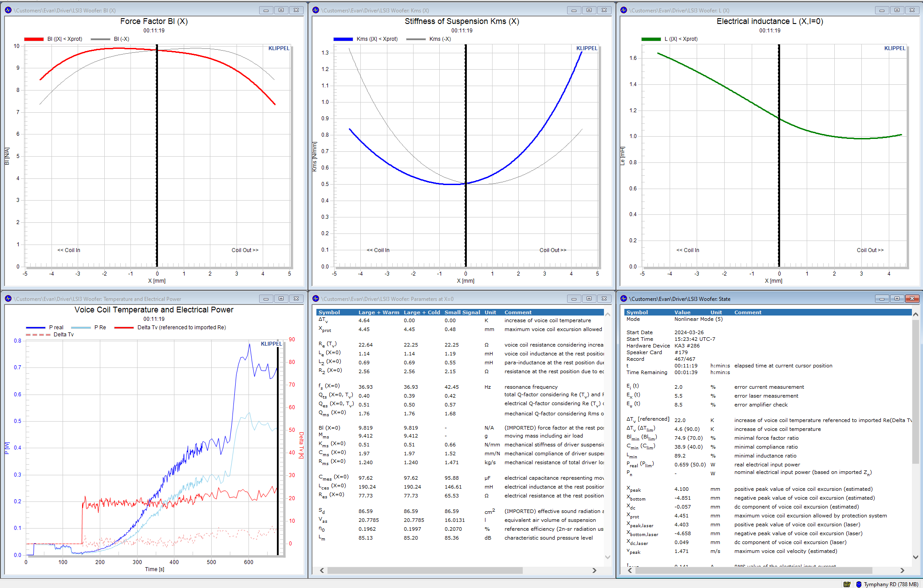
Task: Click the 'Force Factor Bl (X)' chart title
Action: tap(154, 21)
